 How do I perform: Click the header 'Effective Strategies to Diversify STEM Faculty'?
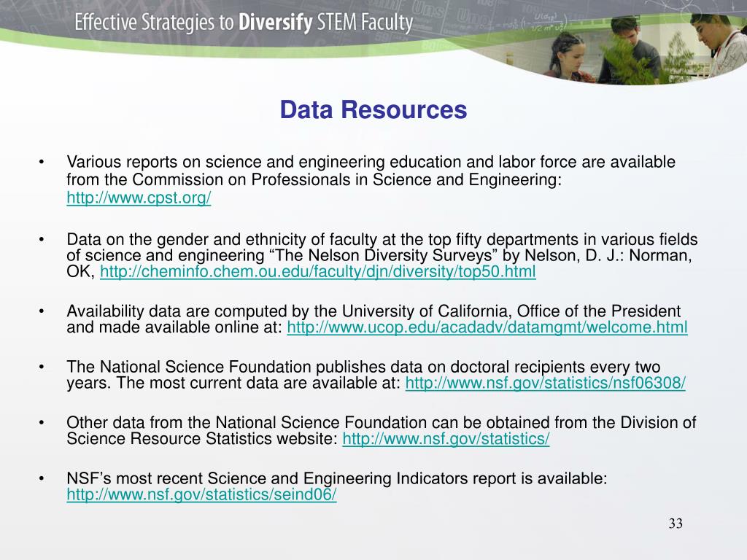[244, 23]
